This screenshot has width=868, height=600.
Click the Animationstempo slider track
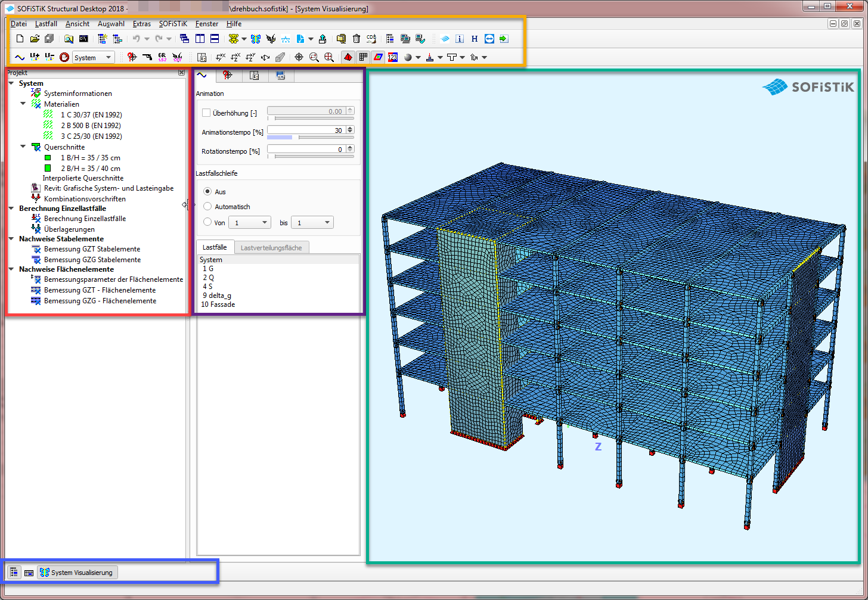click(310, 138)
